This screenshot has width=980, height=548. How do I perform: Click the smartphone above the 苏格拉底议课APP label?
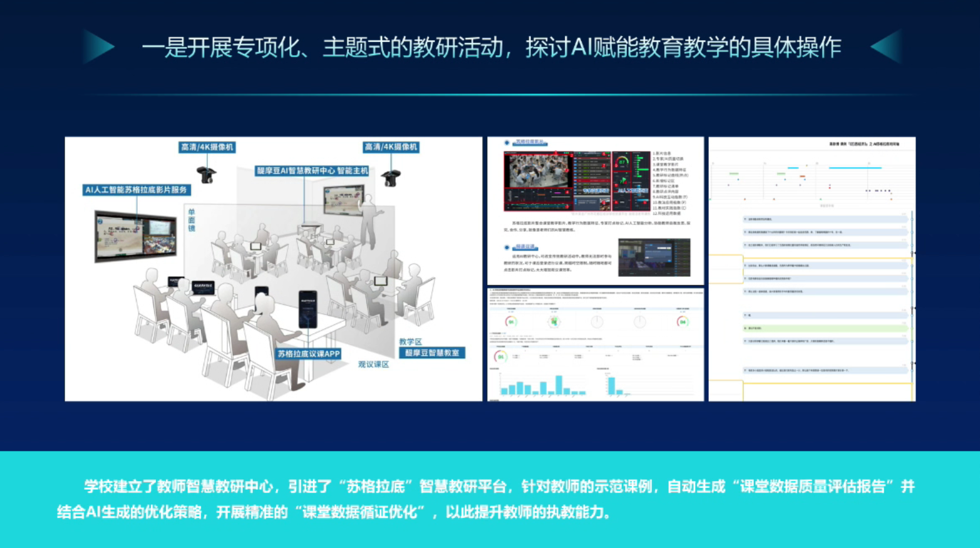point(307,309)
